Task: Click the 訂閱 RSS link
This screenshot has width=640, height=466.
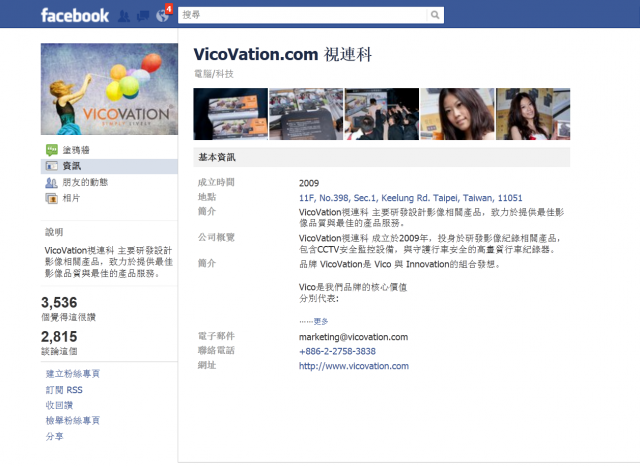Action: point(64,390)
